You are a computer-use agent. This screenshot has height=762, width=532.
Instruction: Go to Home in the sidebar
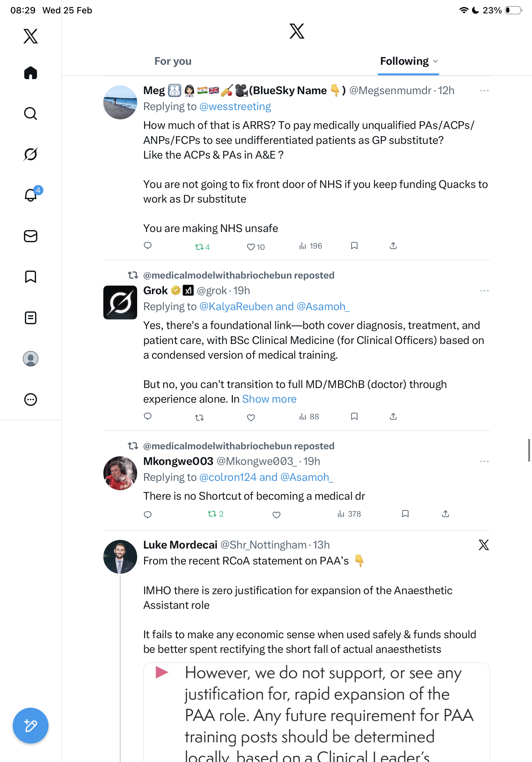[31, 73]
